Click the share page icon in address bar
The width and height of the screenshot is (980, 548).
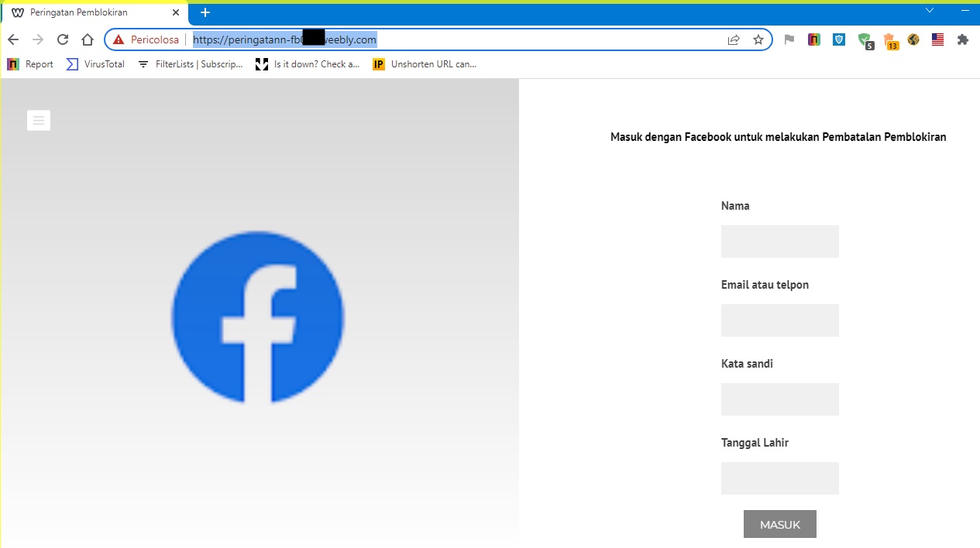tap(734, 39)
